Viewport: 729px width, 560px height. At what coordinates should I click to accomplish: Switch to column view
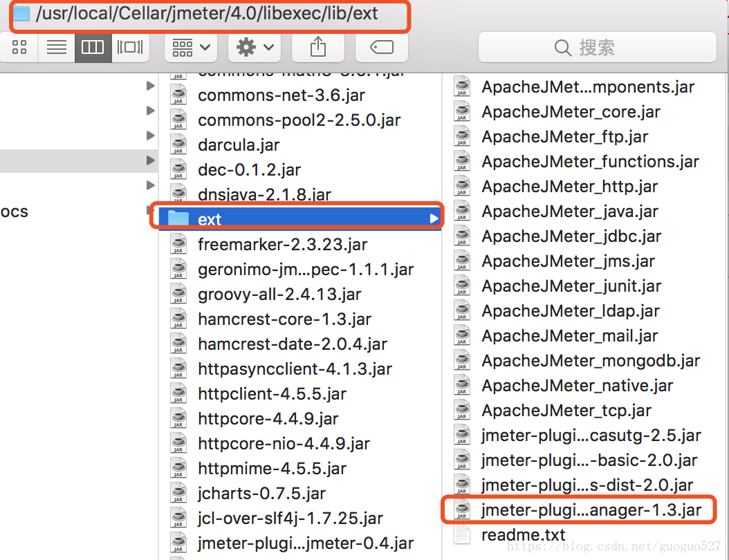(93, 47)
